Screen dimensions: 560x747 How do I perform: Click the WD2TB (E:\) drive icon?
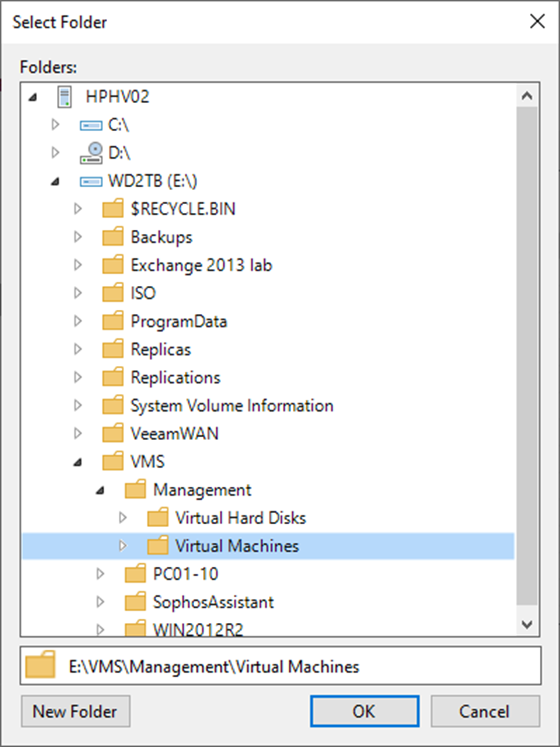[x=91, y=181]
